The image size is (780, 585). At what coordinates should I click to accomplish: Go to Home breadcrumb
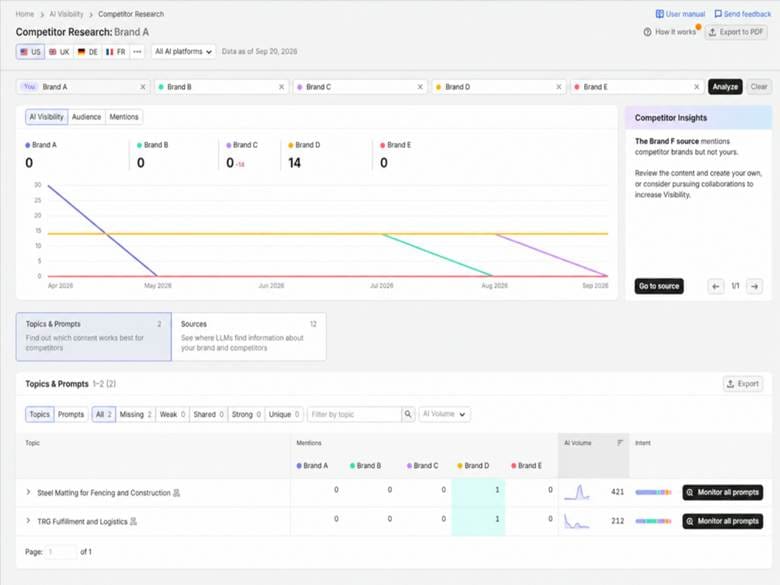tap(25, 14)
